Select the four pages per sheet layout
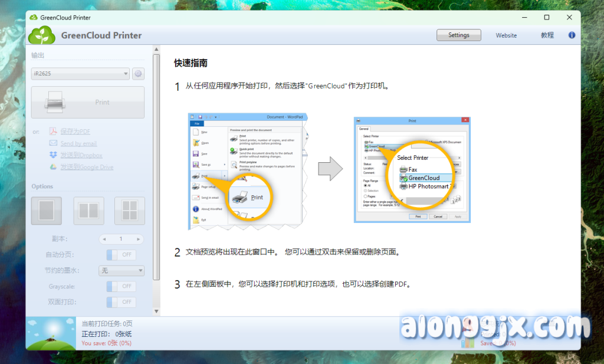Viewport: 604px width, 364px height. pos(129,211)
